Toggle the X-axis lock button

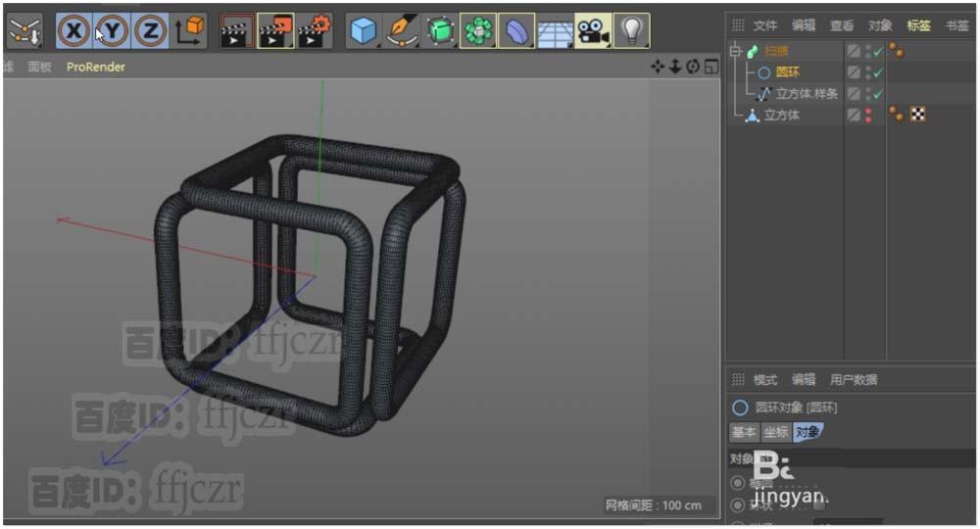point(73,30)
